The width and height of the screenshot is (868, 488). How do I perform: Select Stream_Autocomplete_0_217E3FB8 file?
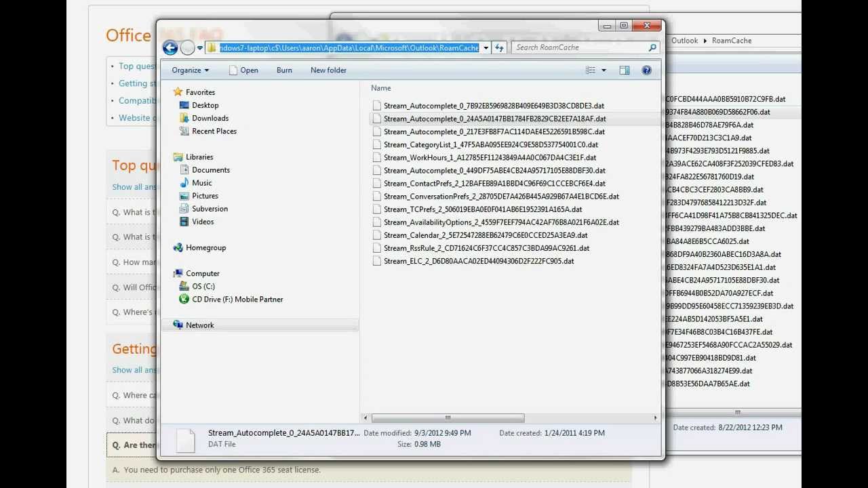click(x=494, y=131)
